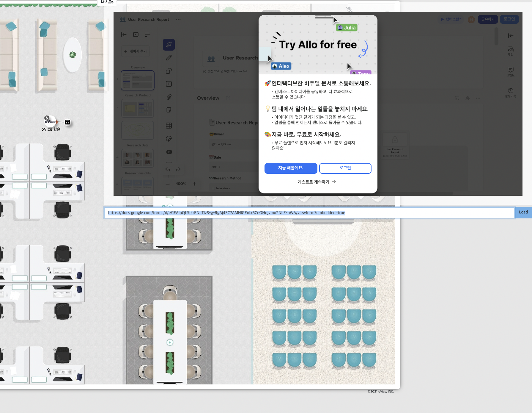This screenshot has height=413, width=532.
Task: Click the Google Forms URL input field
Action: [x=309, y=213]
